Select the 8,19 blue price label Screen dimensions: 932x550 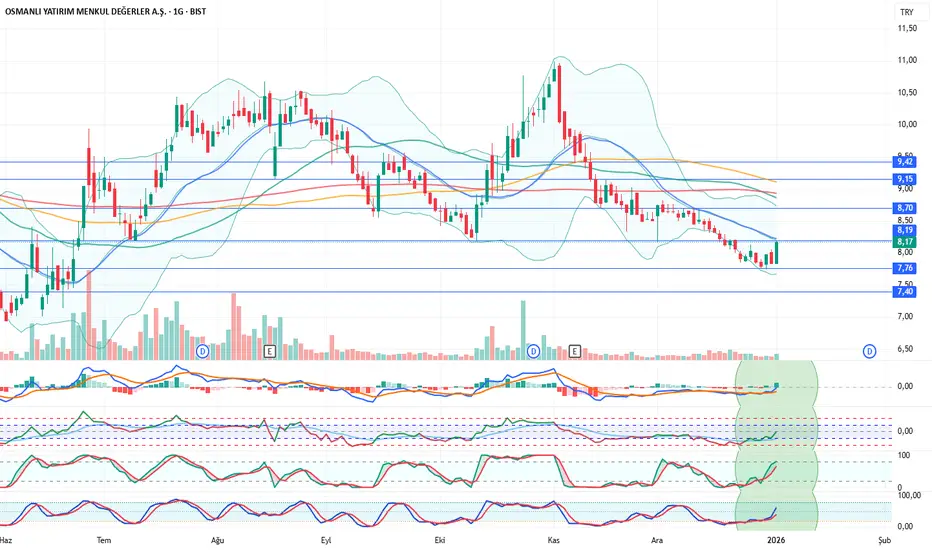pyautogui.click(x=905, y=230)
